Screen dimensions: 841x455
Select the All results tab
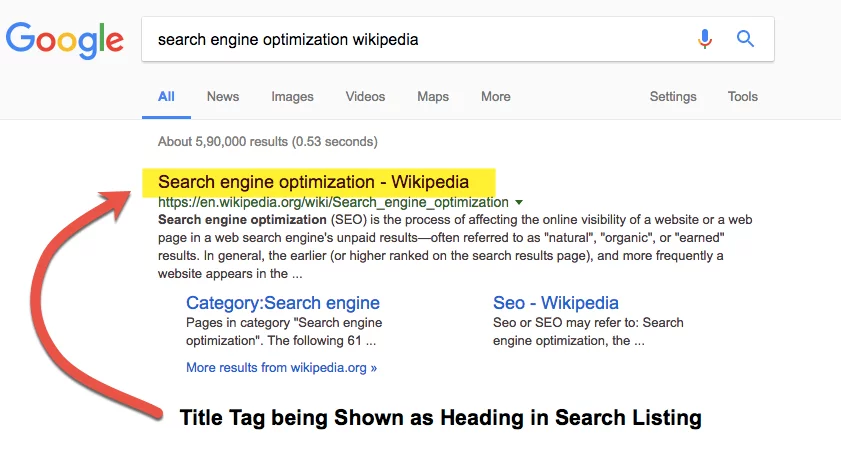166,97
